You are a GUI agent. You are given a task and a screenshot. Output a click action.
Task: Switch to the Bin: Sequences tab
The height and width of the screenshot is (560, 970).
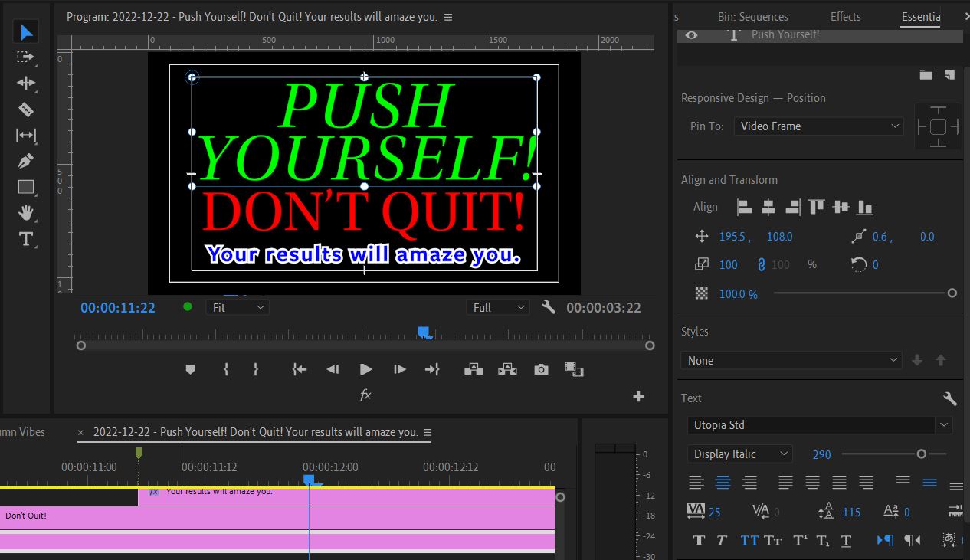[752, 16]
